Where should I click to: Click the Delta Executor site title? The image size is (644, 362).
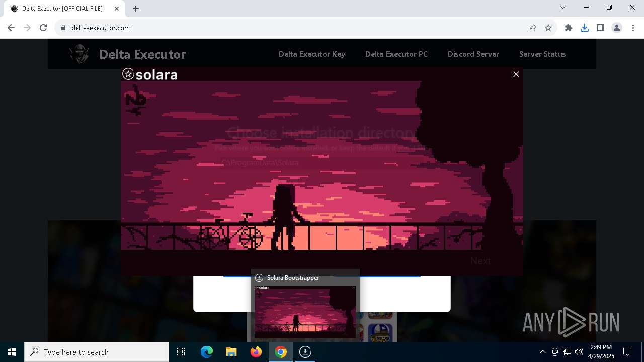click(x=142, y=54)
